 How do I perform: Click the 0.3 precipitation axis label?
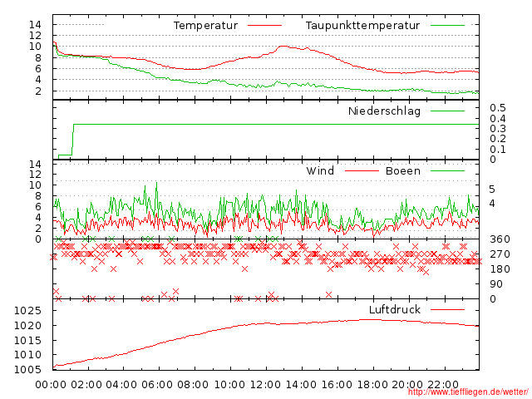point(498,129)
